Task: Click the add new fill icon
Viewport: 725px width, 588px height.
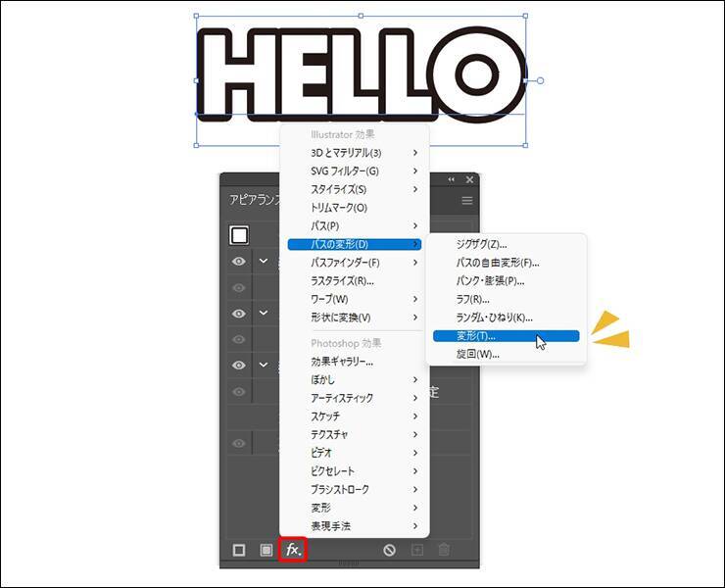Action: click(266, 550)
